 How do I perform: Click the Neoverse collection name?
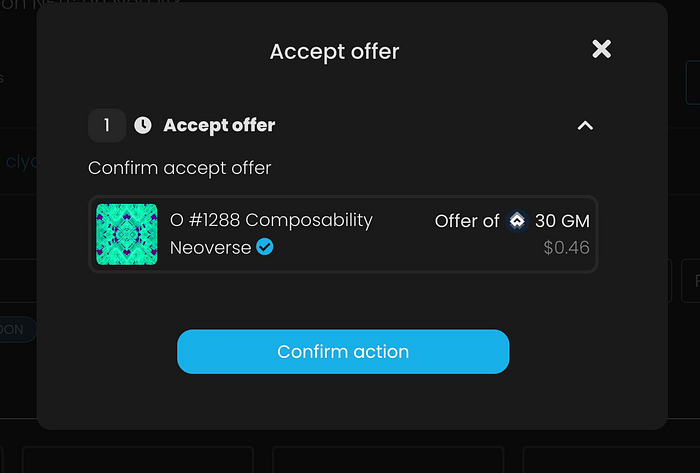click(210, 247)
